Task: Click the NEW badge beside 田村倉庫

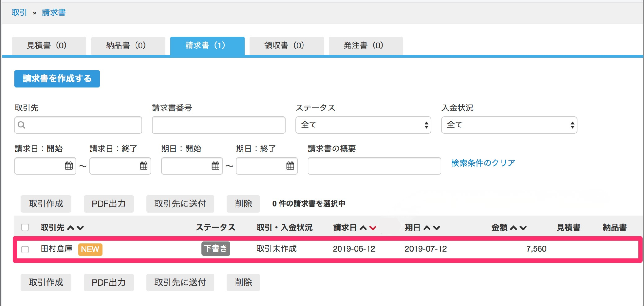Action: tap(90, 249)
